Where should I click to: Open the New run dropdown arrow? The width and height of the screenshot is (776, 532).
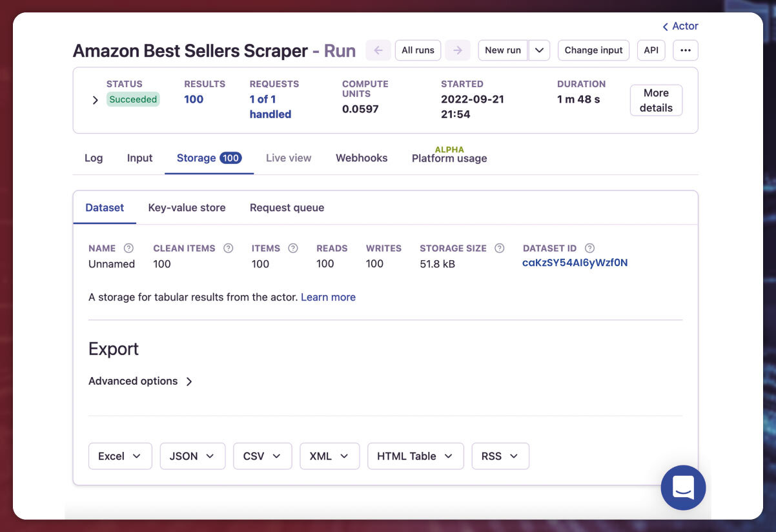click(x=539, y=50)
